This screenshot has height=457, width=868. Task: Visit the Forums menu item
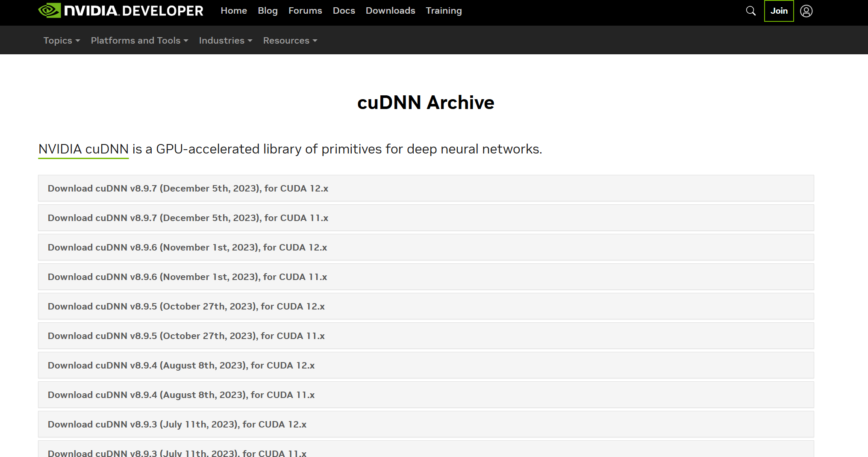pyautogui.click(x=305, y=11)
